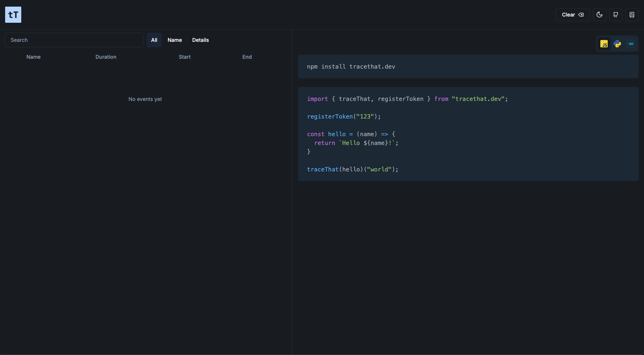644x355 pixels.
Task: Click the registerToken("123") code line
Action: [344, 116]
